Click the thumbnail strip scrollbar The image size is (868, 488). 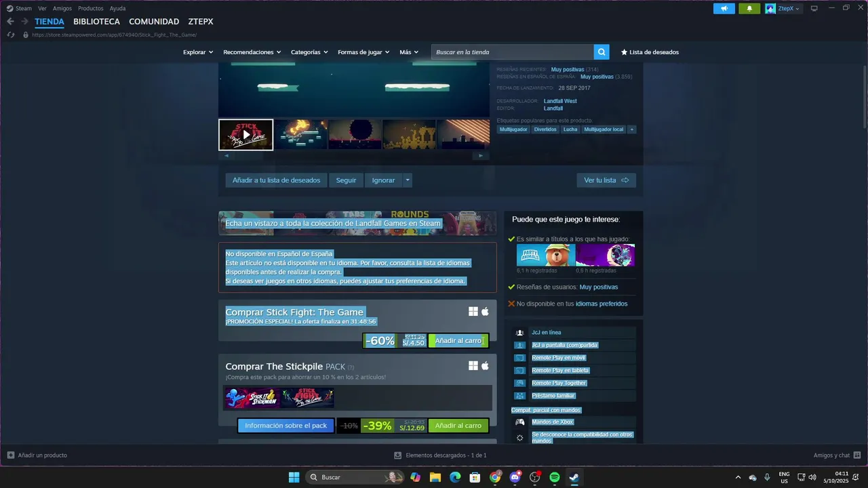pos(353,155)
